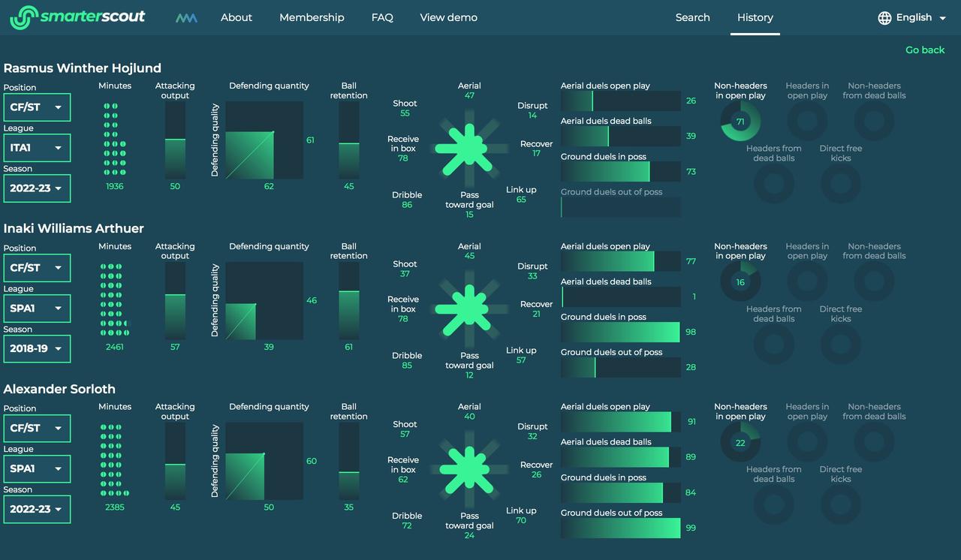Click Sorloth's Shoot value 57
Image resolution: width=961 pixels, height=560 pixels.
[x=405, y=435]
